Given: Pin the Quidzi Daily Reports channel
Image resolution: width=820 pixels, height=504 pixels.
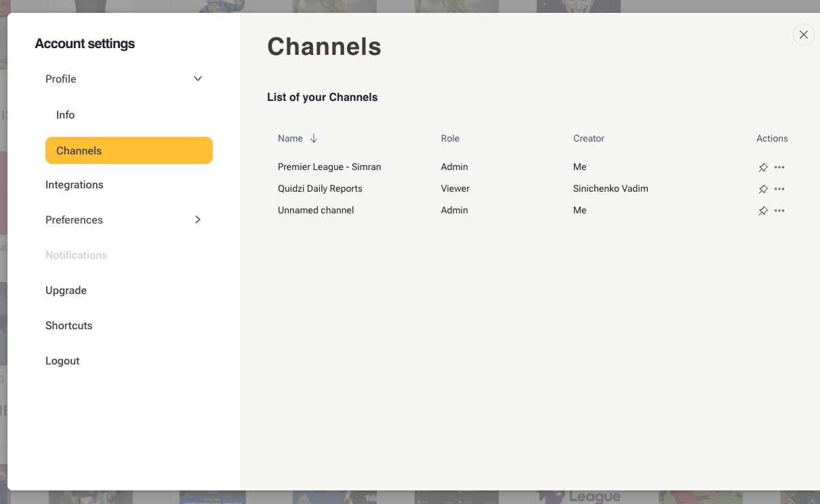Looking at the screenshot, I should 763,189.
